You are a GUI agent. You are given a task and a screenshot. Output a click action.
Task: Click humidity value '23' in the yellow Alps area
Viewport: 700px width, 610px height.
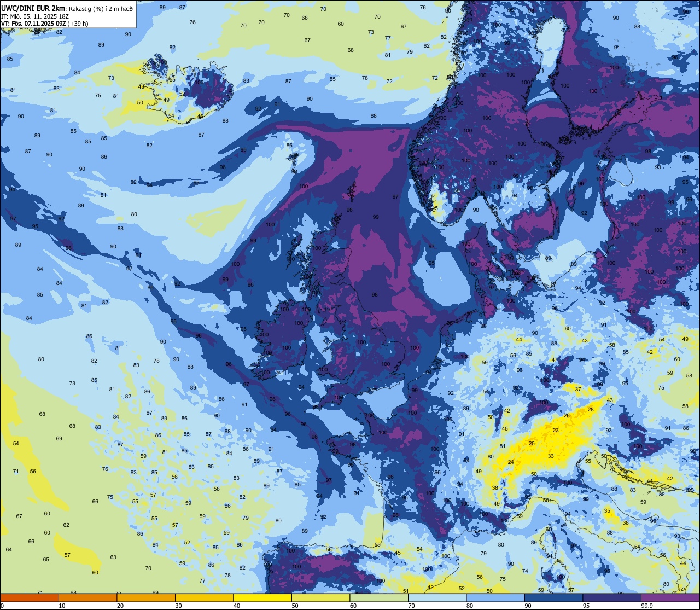point(556,431)
